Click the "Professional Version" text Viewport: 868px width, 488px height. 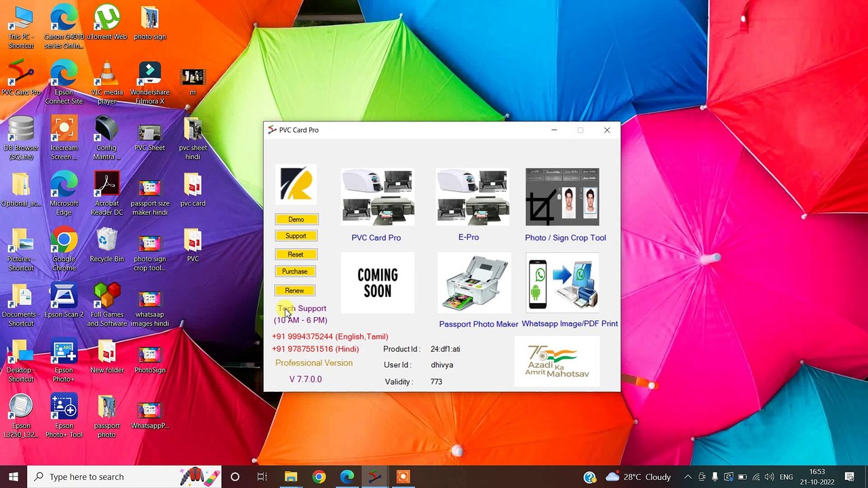pos(314,363)
